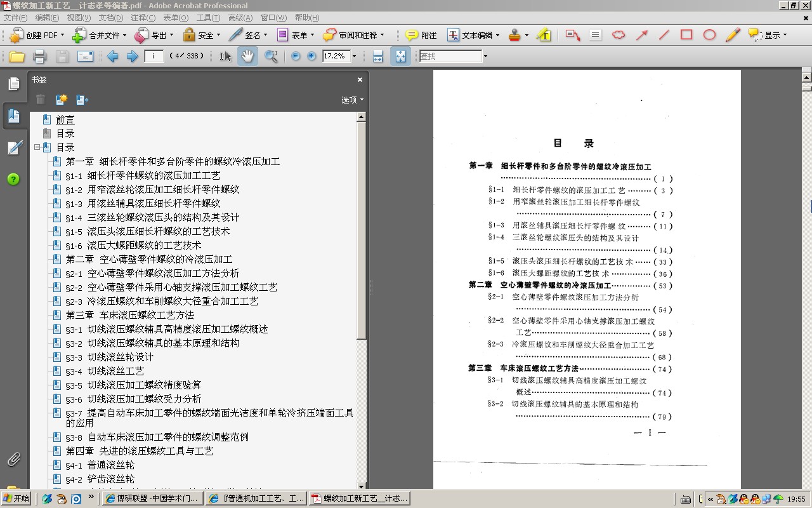The width and height of the screenshot is (812, 508).
Task: Open the 文件(F) menu
Action: [15, 18]
